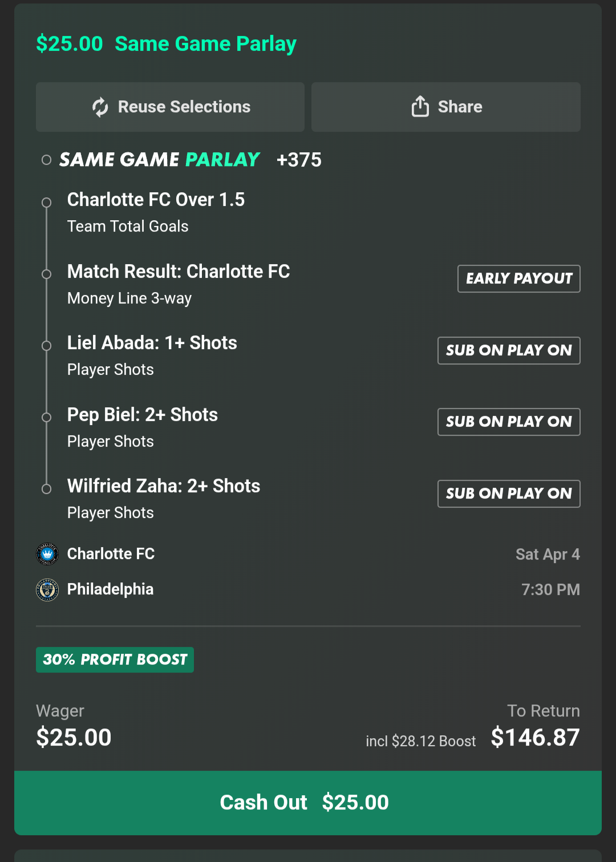
Task: Tap the 30% Profit Boost tag
Action: click(115, 659)
